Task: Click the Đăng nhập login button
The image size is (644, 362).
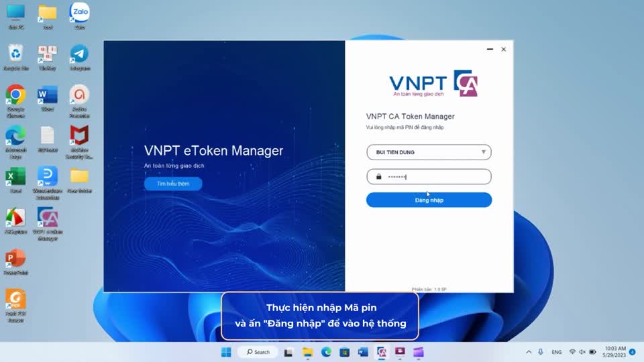Action: [x=429, y=200]
